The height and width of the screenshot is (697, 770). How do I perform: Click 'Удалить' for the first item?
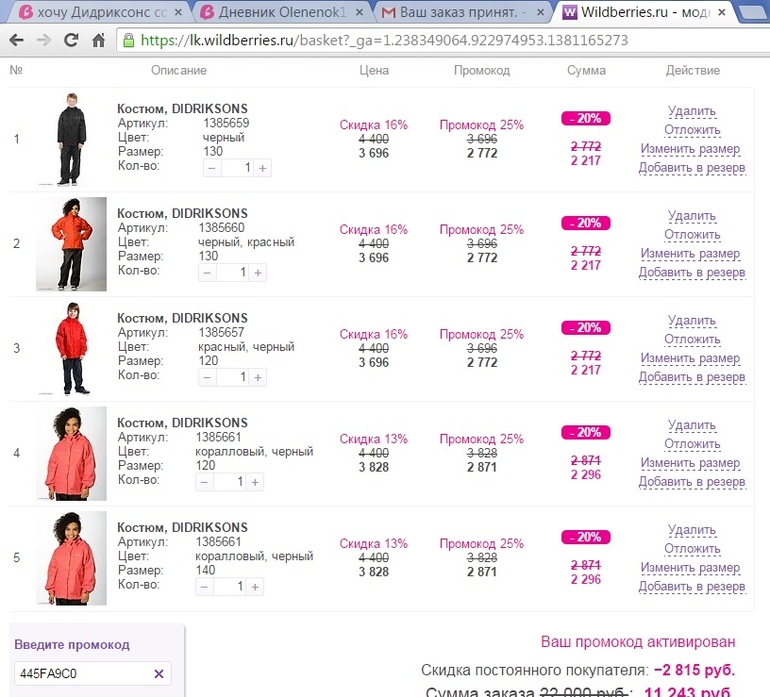pos(692,111)
